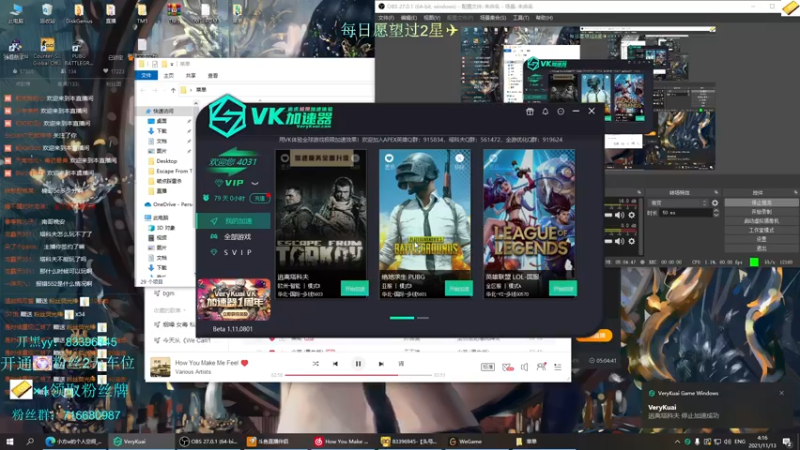800x450 pixels.
Task: Toggle shuffle mode in music player
Action: [315, 364]
